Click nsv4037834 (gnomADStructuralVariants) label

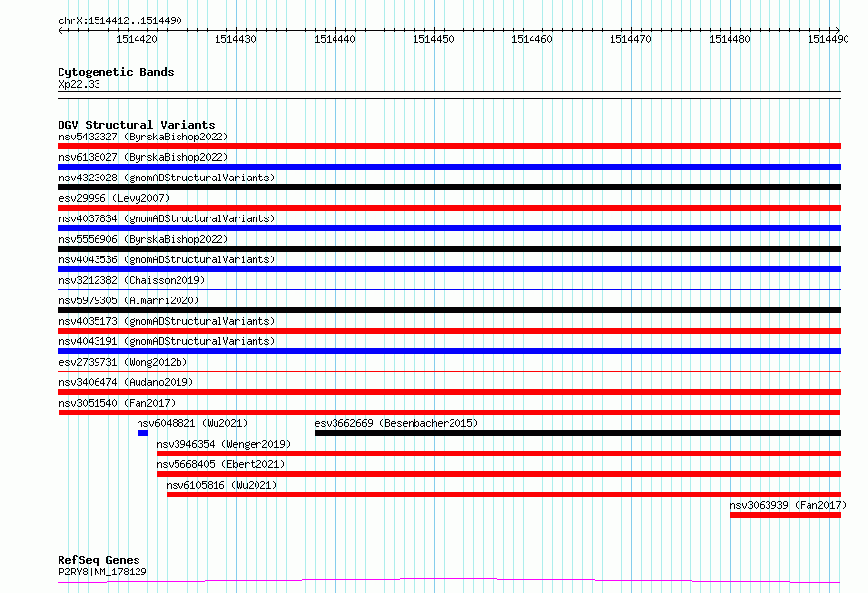pos(167,218)
